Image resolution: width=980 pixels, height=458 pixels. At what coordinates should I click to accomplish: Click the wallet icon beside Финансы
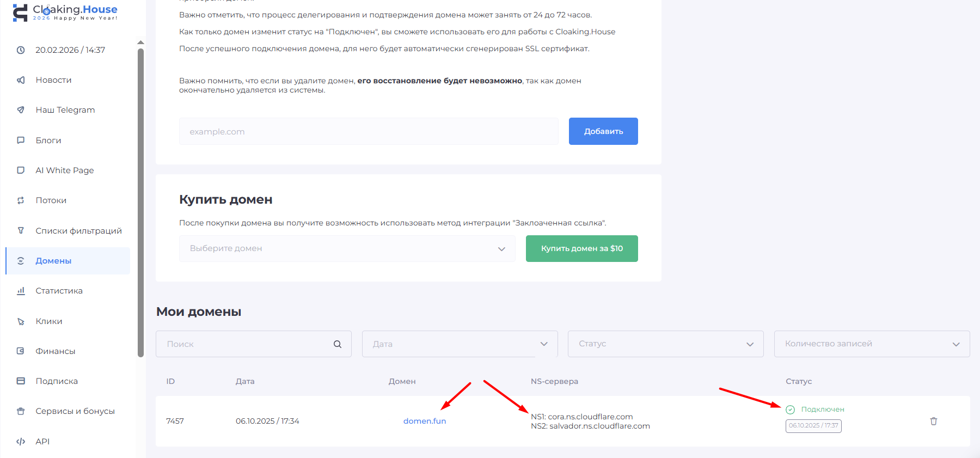pos(21,351)
